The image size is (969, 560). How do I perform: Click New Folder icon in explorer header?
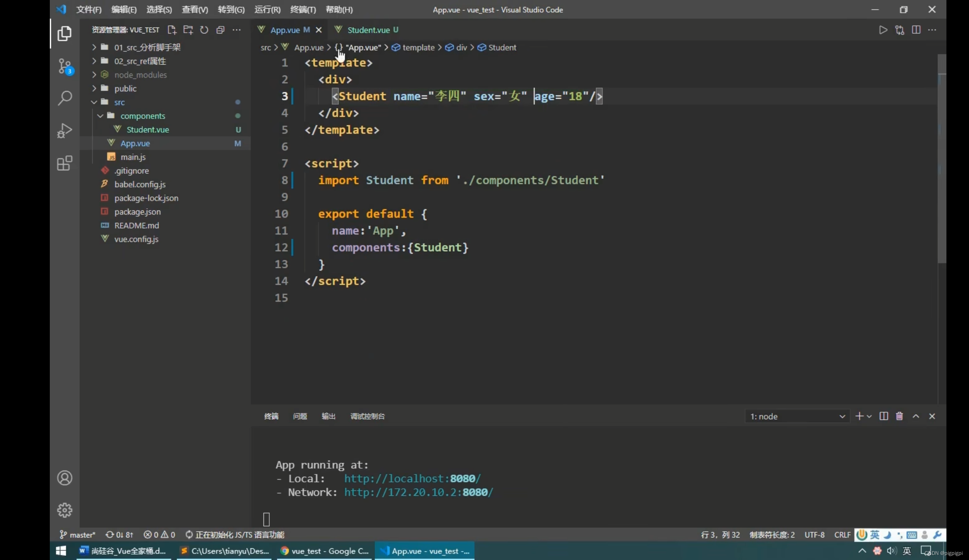(188, 30)
